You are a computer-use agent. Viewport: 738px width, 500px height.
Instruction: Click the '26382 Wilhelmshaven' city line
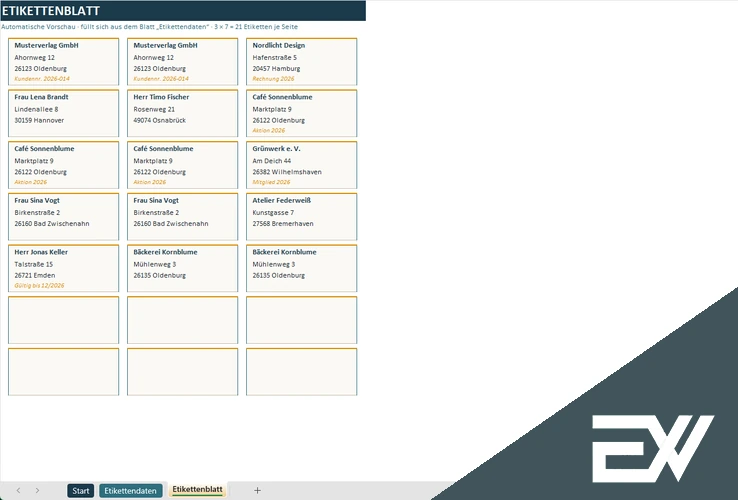(x=287, y=172)
